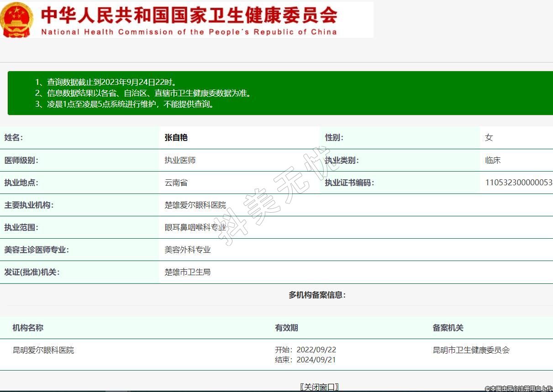Select the 昆明爱尔眼科医院 table row entry
Image resolution: width=553 pixels, height=392 pixels.
43,350
